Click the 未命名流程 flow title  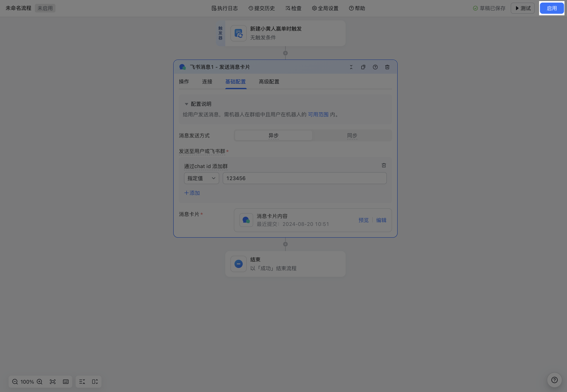point(18,8)
